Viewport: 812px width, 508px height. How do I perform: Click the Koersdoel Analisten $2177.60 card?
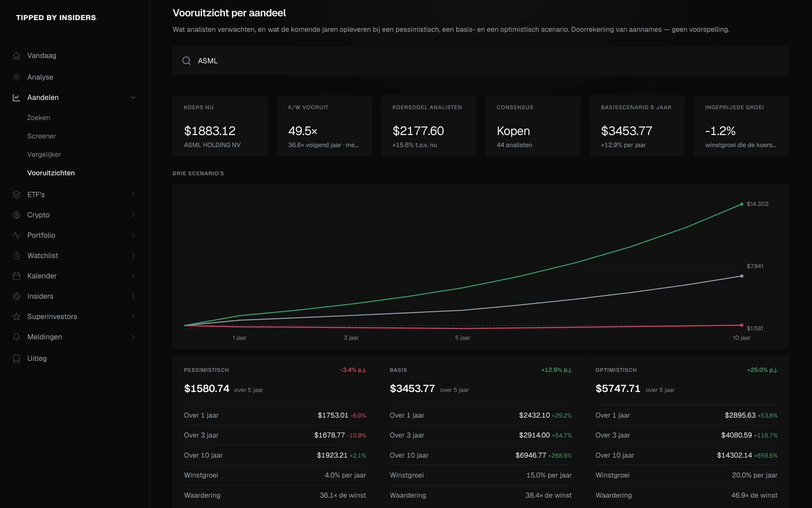(x=429, y=126)
